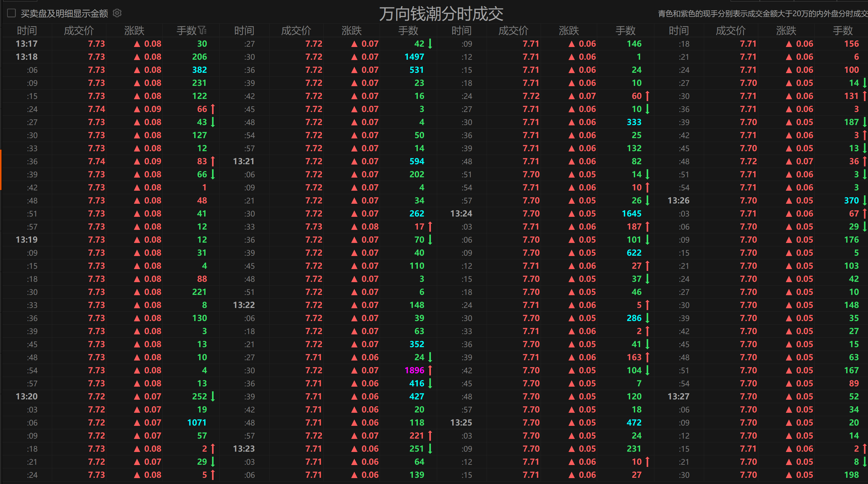868x484 pixels.
Task: Click cyan volume value 594
Action: coord(417,161)
